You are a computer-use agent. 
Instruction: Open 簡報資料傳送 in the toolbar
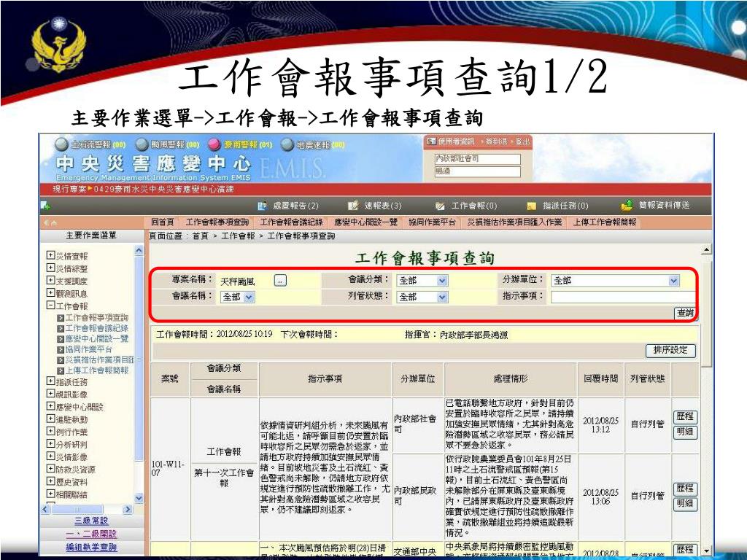656,205
